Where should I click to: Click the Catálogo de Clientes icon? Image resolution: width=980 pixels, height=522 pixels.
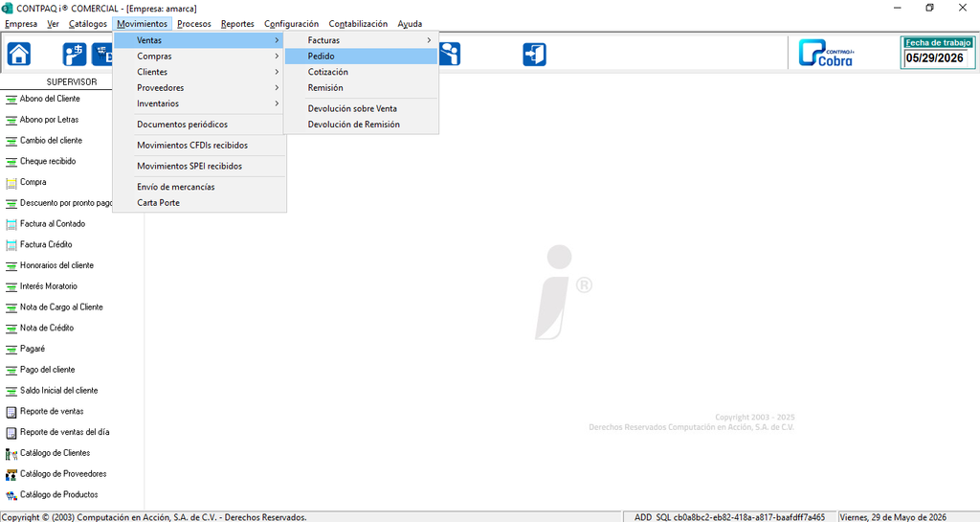[x=11, y=453]
